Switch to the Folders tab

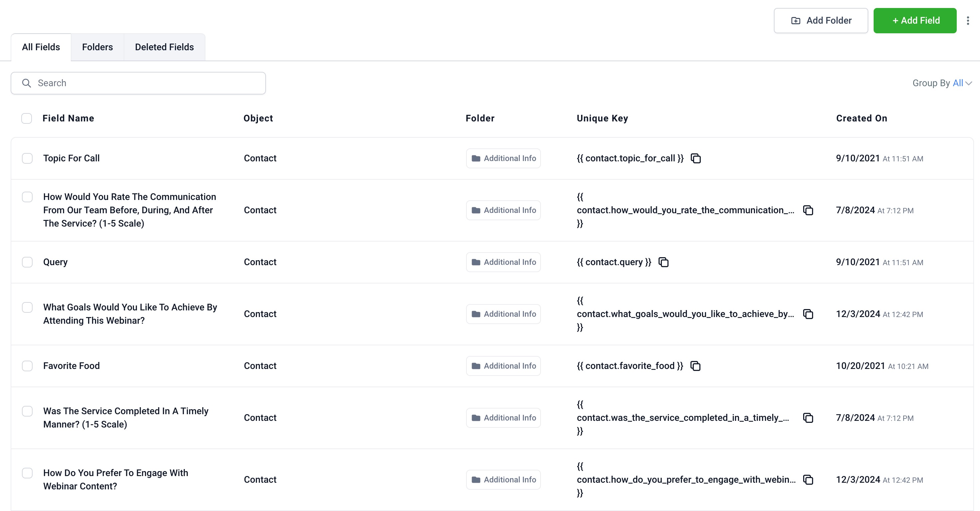click(97, 47)
